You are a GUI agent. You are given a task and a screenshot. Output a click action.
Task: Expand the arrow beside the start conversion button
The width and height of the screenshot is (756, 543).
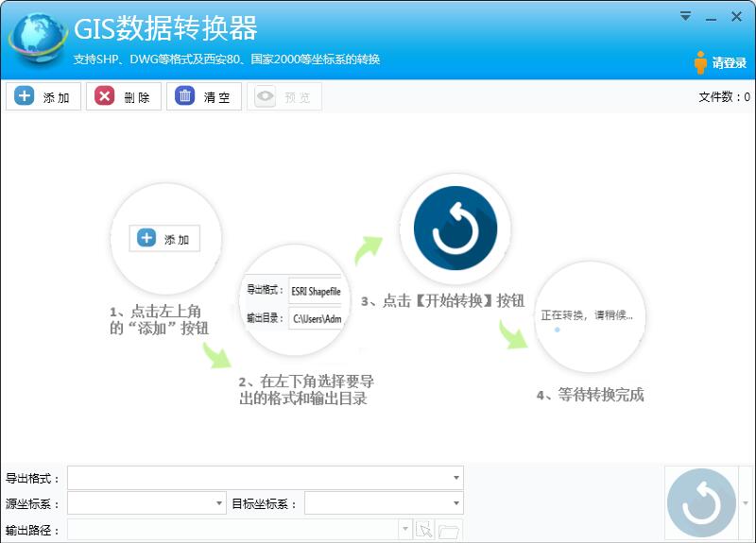(x=747, y=503)
